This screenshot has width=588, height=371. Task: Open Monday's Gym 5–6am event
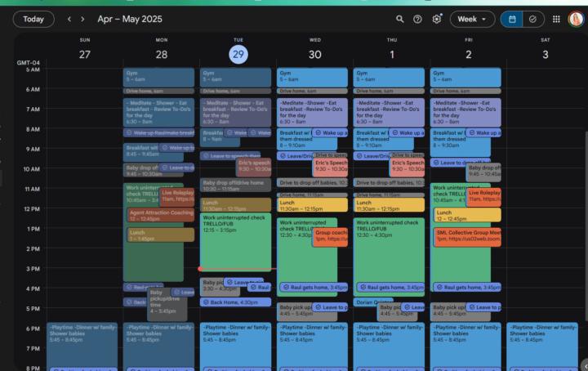[158, 78]
